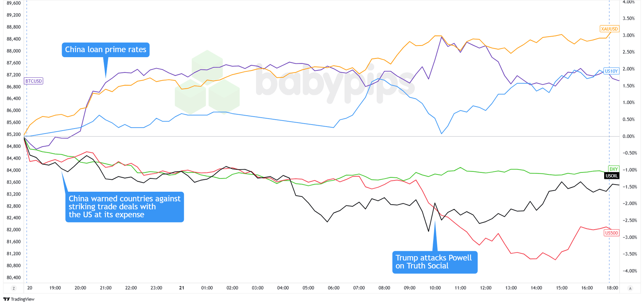Select the red US500 label
Screen dimensions: 644x305
click(x=611, y=233)
